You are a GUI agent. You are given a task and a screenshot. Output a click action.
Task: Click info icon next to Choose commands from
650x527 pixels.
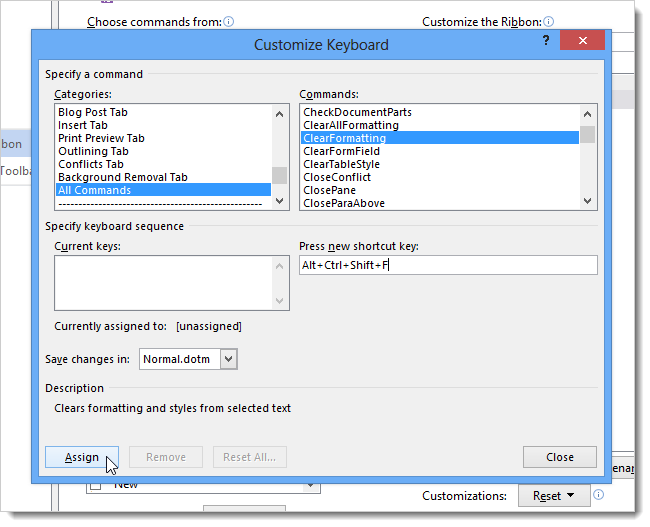tap(228, 22)
